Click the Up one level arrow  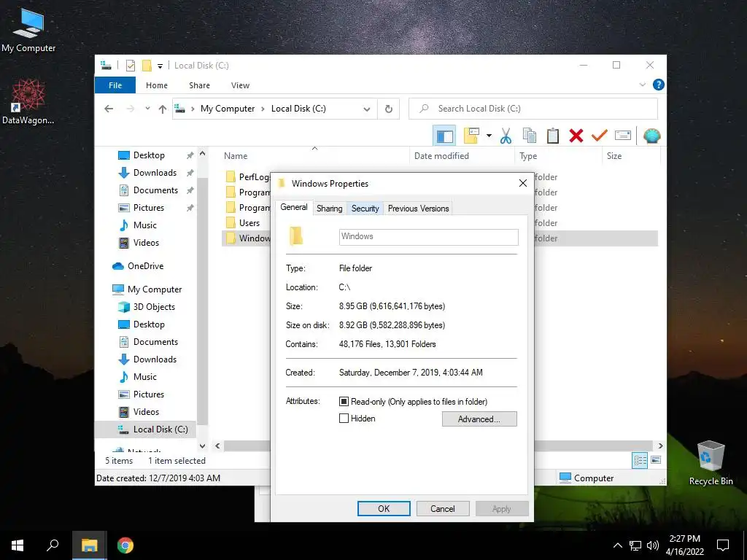(163, 109)
